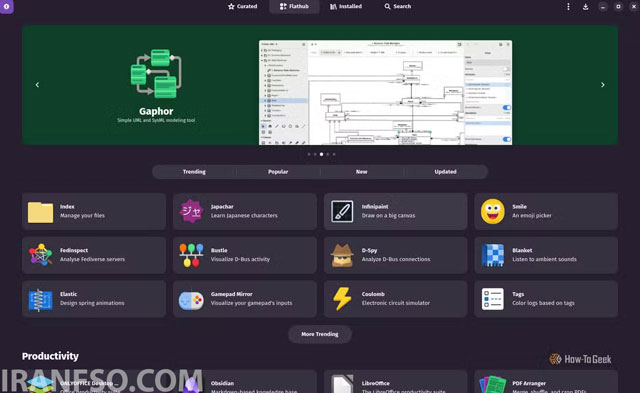Click the Tags checklist icon
Image resolution: width=640 pixels, height=393 pixels.
(x=493, y=299)
